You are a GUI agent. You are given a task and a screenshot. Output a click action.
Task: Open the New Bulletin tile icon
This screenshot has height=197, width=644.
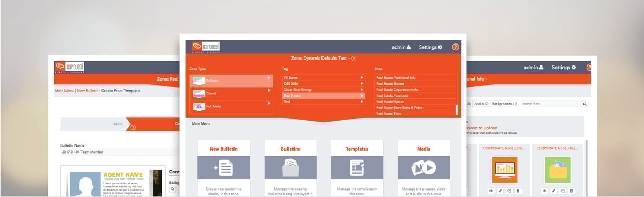coord(223,167)
